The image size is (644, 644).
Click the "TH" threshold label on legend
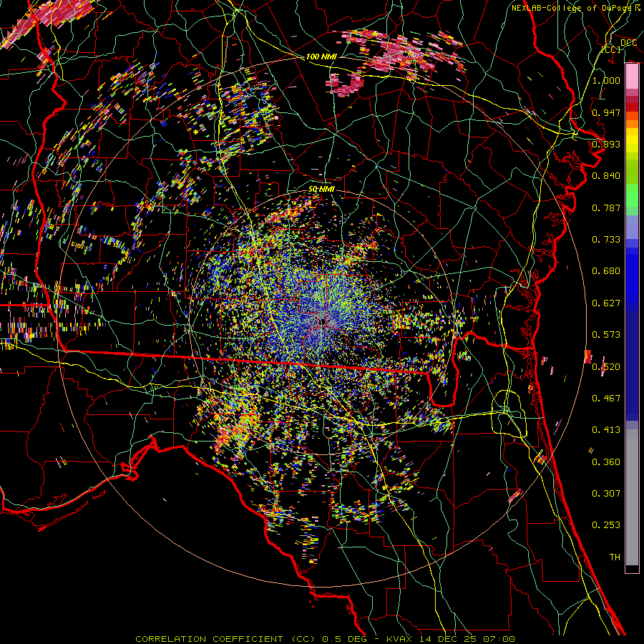615,557
